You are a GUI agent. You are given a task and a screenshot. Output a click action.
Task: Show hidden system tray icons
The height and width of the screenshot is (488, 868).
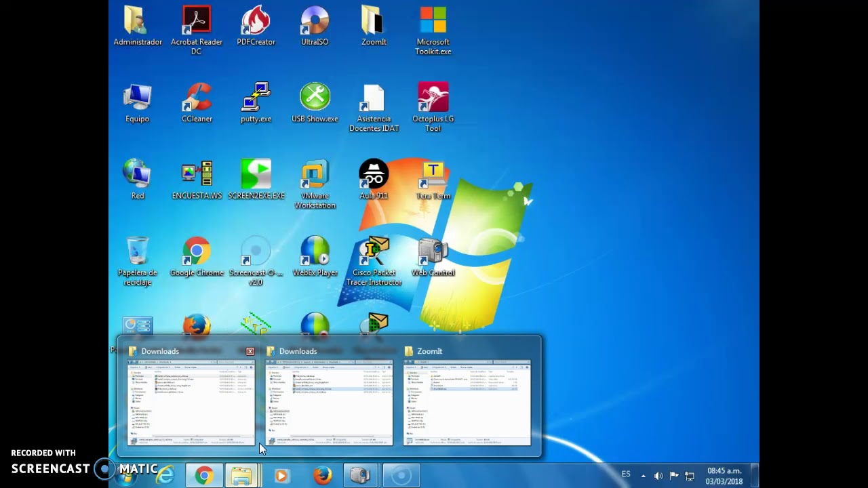644,476
